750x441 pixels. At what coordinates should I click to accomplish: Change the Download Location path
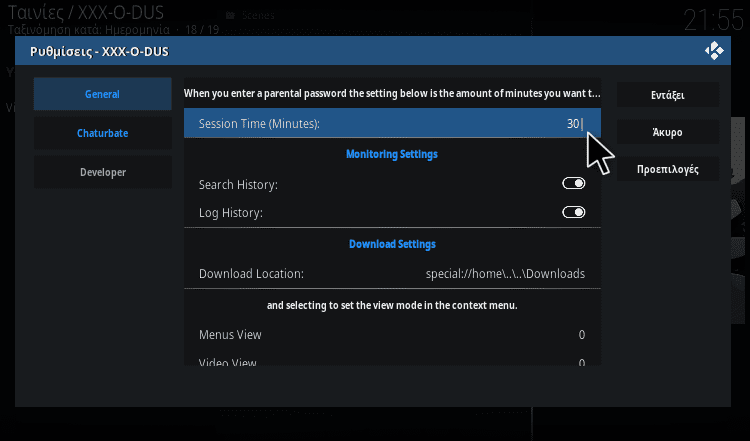point(392,274)
